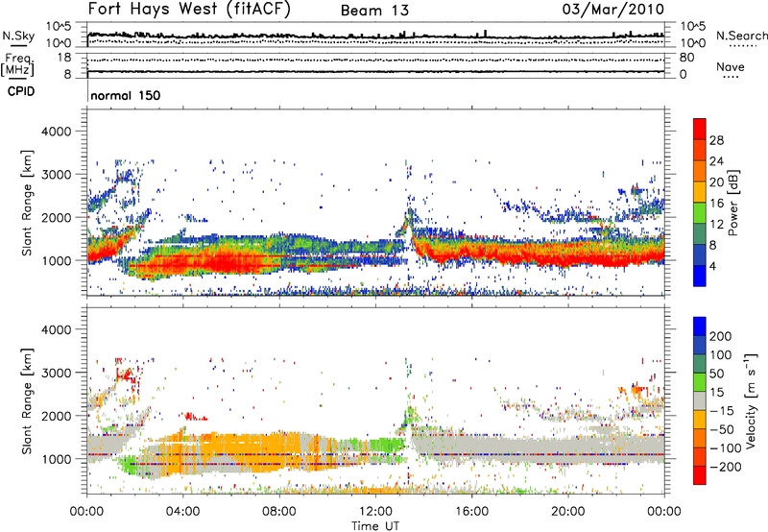Select the '16:00' time axis label
Image resolution: width=768 pixels, height=532 pixels.
[471, 512]
